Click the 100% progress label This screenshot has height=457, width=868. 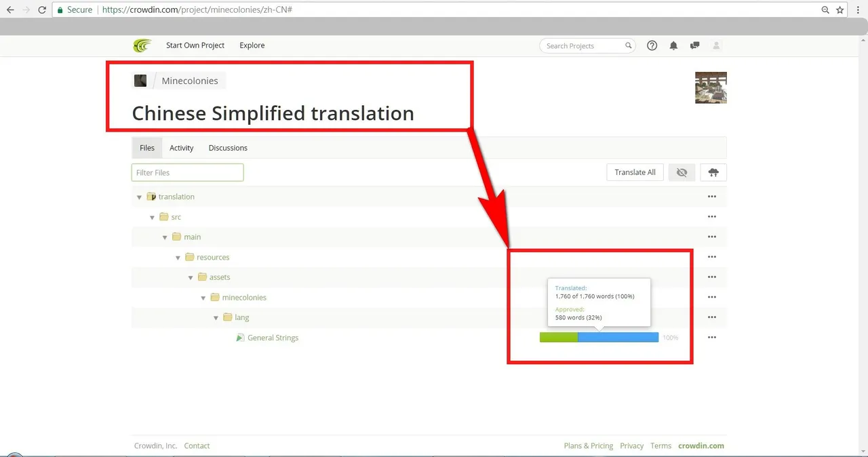(x=670, y=338)
